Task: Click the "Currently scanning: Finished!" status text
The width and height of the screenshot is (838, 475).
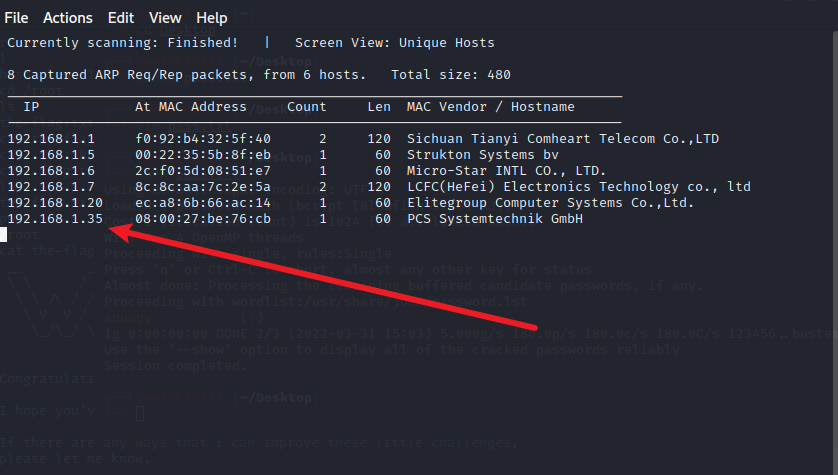Action: (x=123, y=43)
